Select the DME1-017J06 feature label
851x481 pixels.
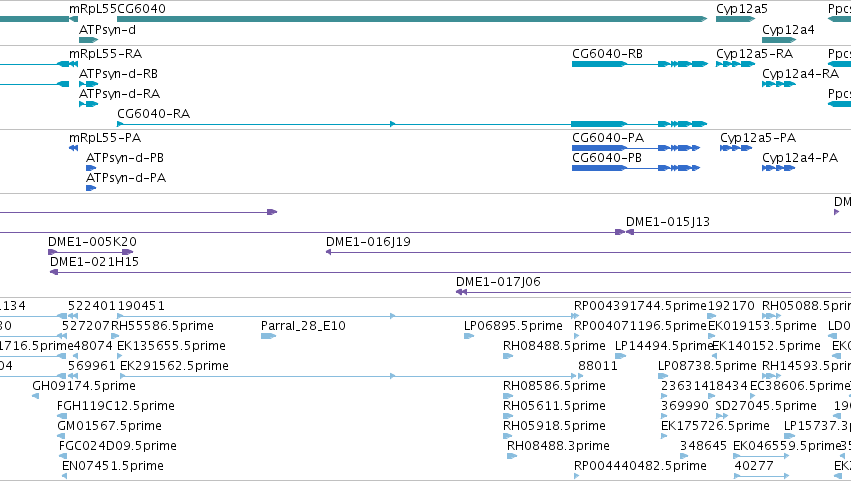pyautogui.click(x=498, y=282)
